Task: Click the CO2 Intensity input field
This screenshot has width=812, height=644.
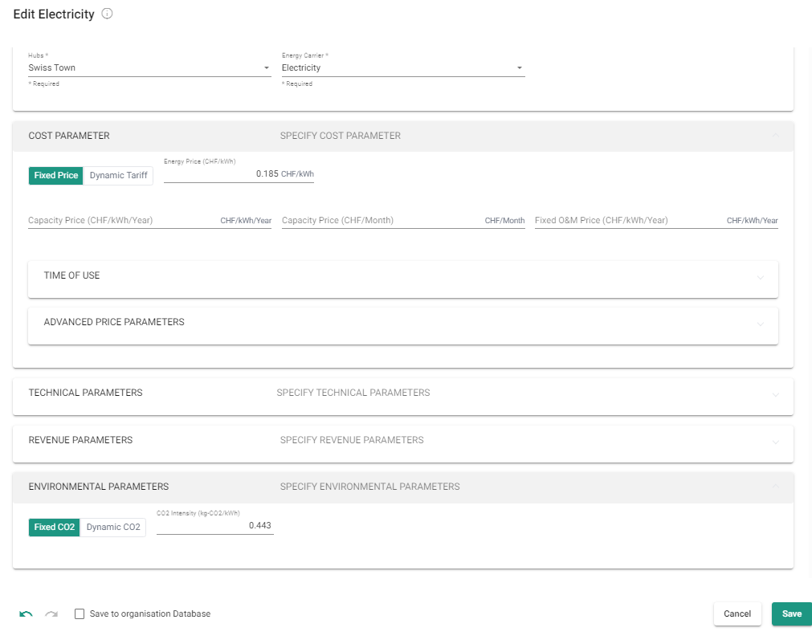Action: tap(214, 525)
